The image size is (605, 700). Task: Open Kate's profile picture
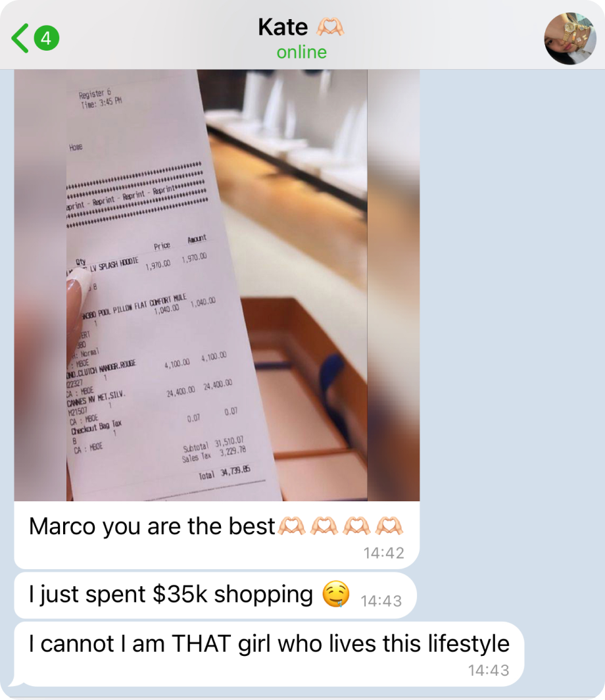pos(569,38)
